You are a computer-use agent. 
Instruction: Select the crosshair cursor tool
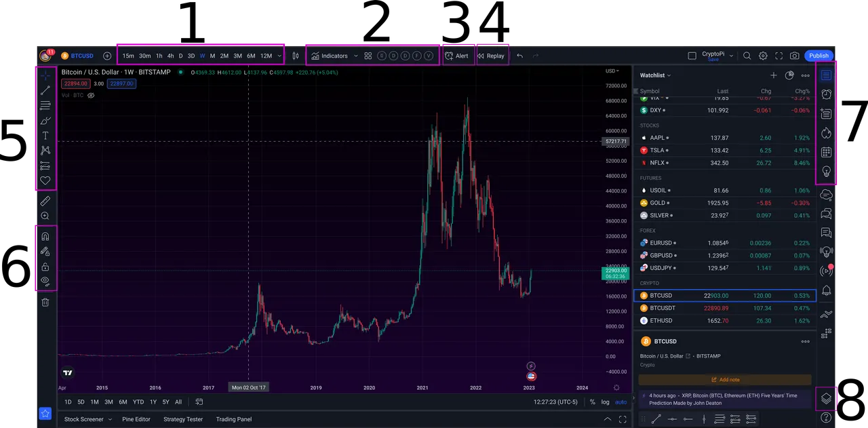pyautogui.click(x=45, y=75)
